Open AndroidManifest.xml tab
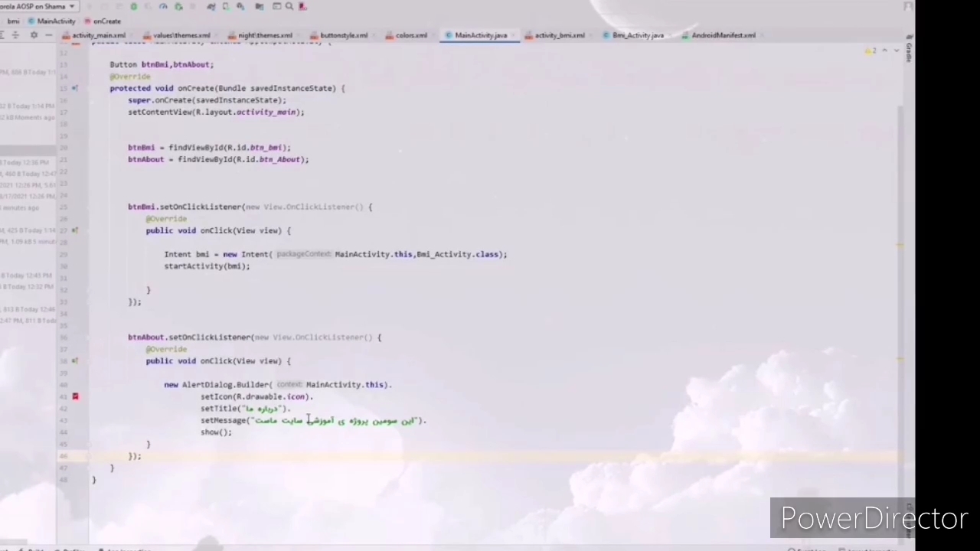The image size is (980, 551). [723, 35]
